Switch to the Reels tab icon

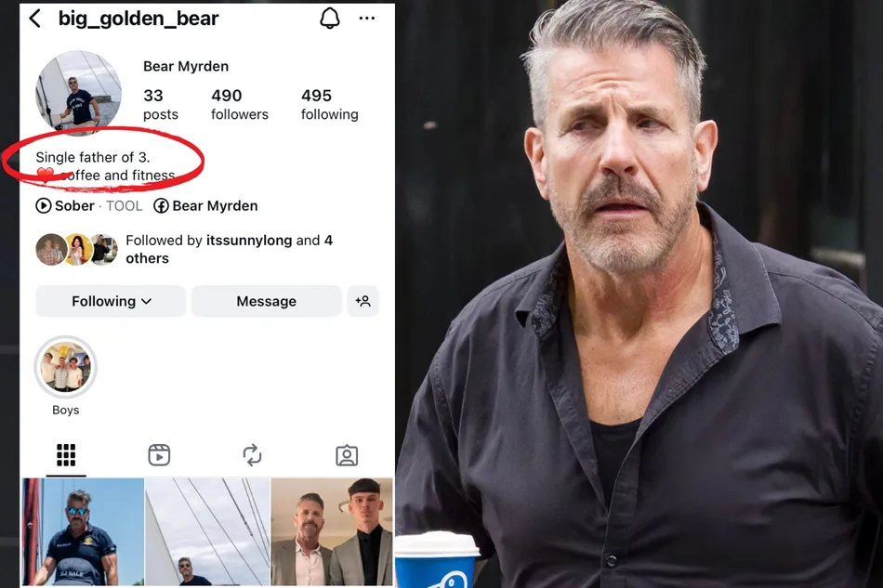159,455
